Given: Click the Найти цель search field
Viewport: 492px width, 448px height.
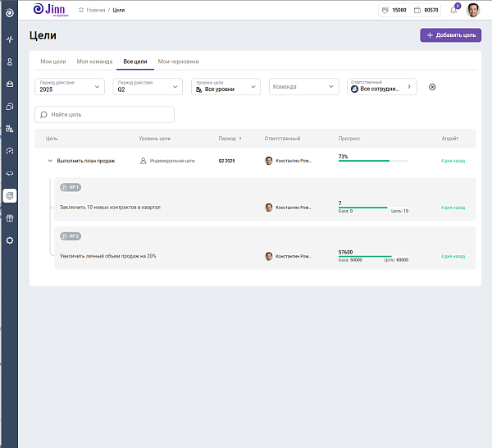Looking at the screenshot, I should coord(104,115).
